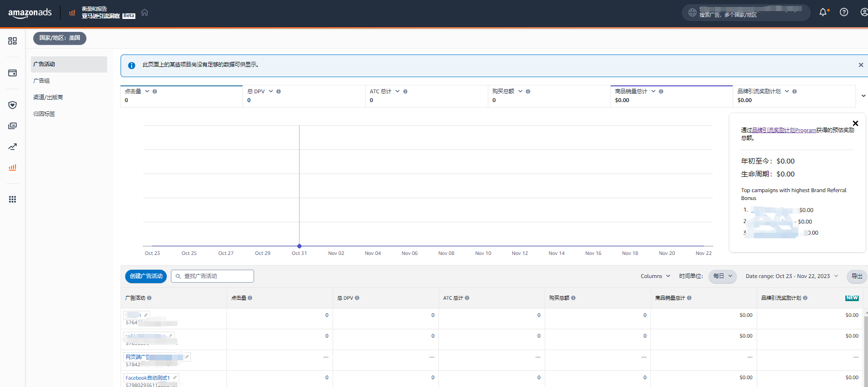Open the Date range selector dropdown
This screenshot has height=387, width=868.
(x=792, y=276)
